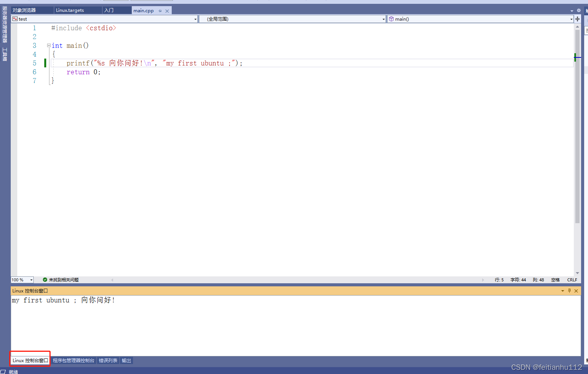Click the editor scroll up arrow
This screenshot has height=374, width=588.
(x=577, y=27)
